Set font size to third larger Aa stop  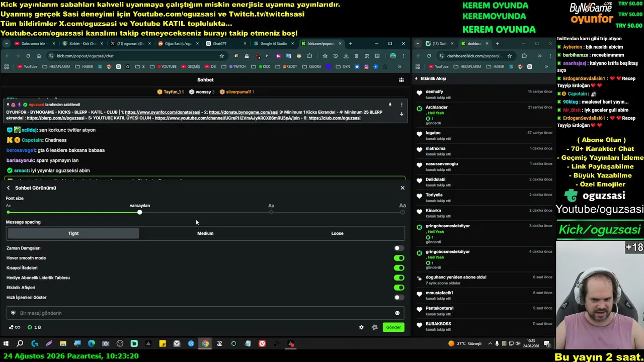[271, 212]
